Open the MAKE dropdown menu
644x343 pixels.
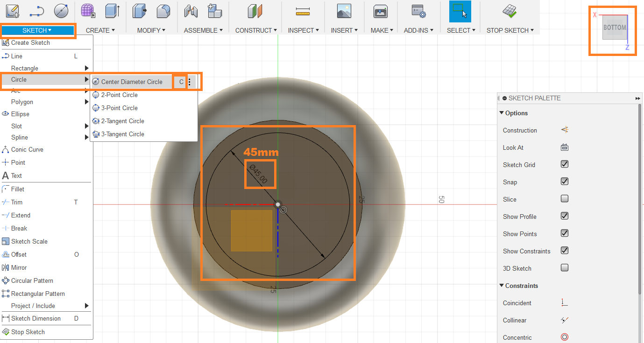382,30
